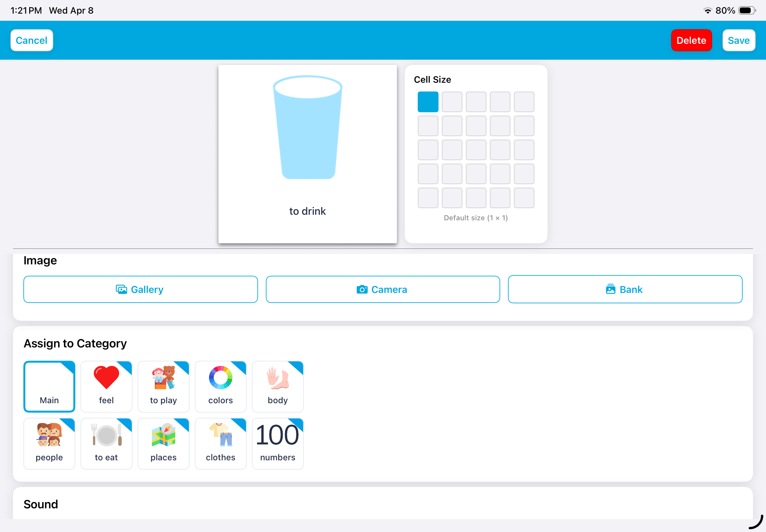This screenshot has width=766, height=532.
Task: Select the highlighted 1 × 1 cell size square
Action: tap(428, 102)
